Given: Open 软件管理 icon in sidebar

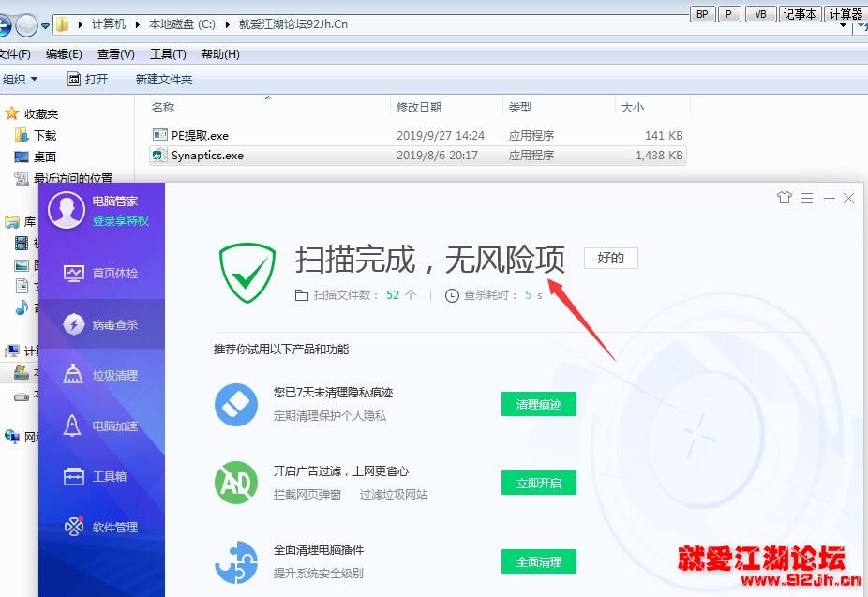Looking at the screenshot, I should 74,526.
